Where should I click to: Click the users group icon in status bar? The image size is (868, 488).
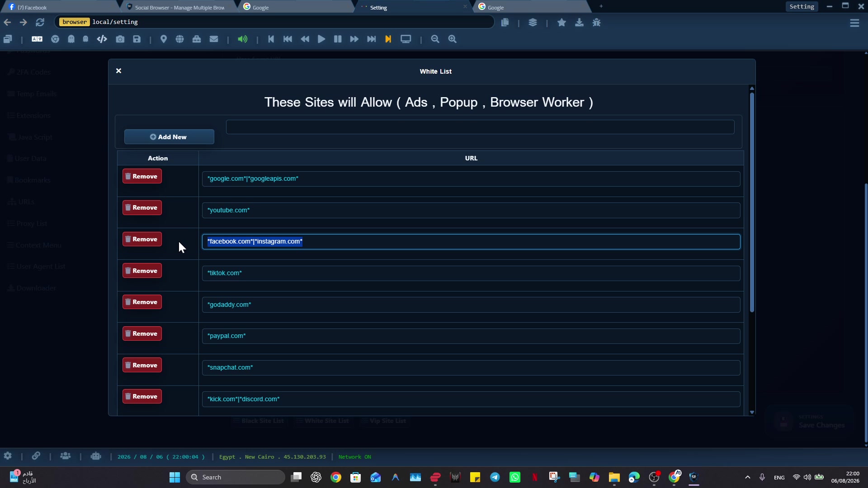(x=66, y=456)
